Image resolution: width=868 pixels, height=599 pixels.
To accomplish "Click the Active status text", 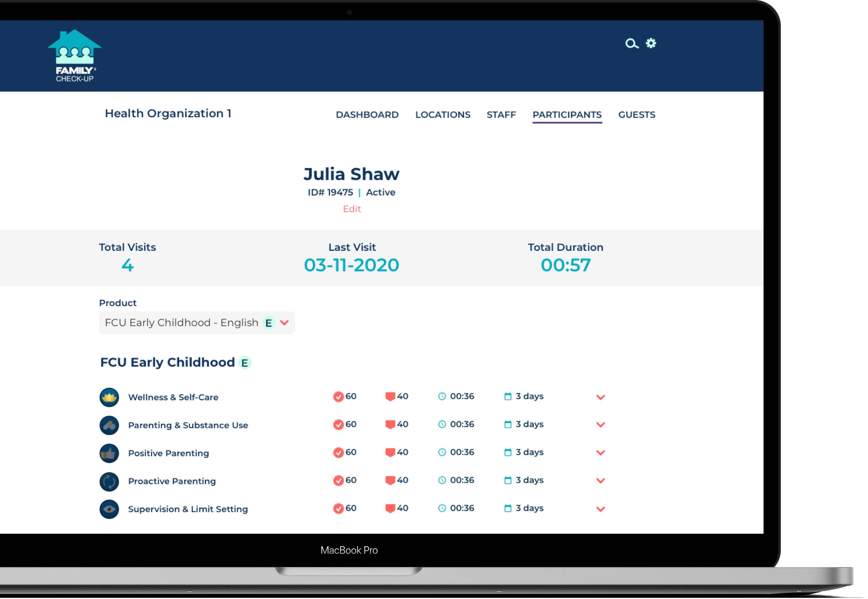I will point(381,193).
